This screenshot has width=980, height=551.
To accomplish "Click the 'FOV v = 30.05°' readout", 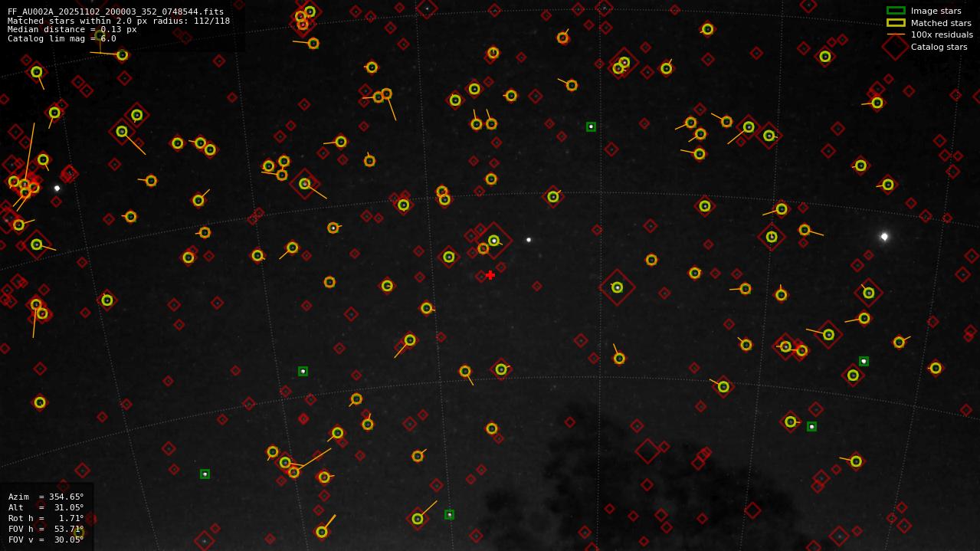I will [46, 540].
